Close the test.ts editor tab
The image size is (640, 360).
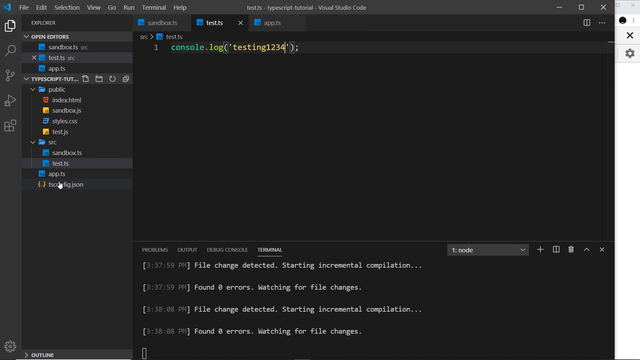point(240,23)
